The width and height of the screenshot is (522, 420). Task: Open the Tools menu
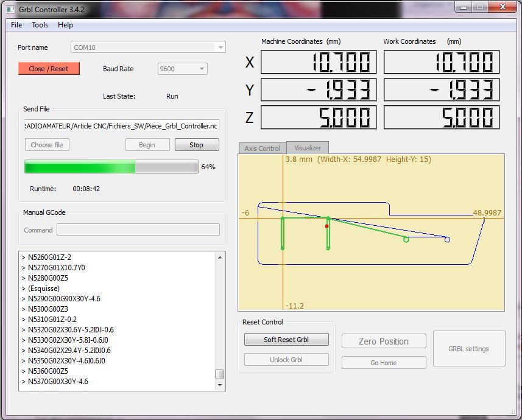(x=40, y=25)
